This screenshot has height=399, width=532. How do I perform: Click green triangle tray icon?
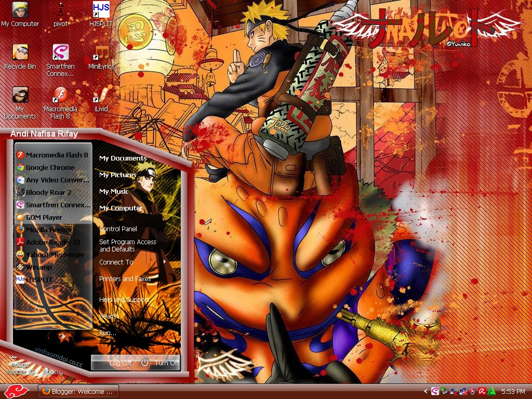(491, 392)
